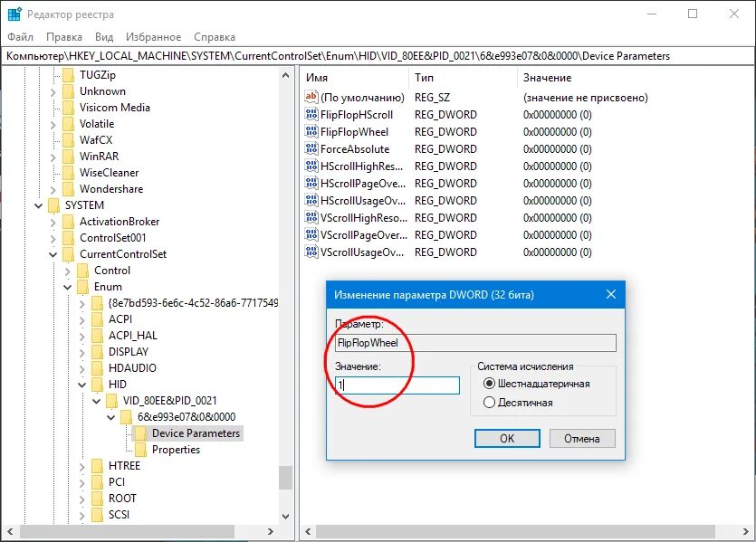Click the Значение column header
This screenshot has height=542, width=756.
point(634,78)
